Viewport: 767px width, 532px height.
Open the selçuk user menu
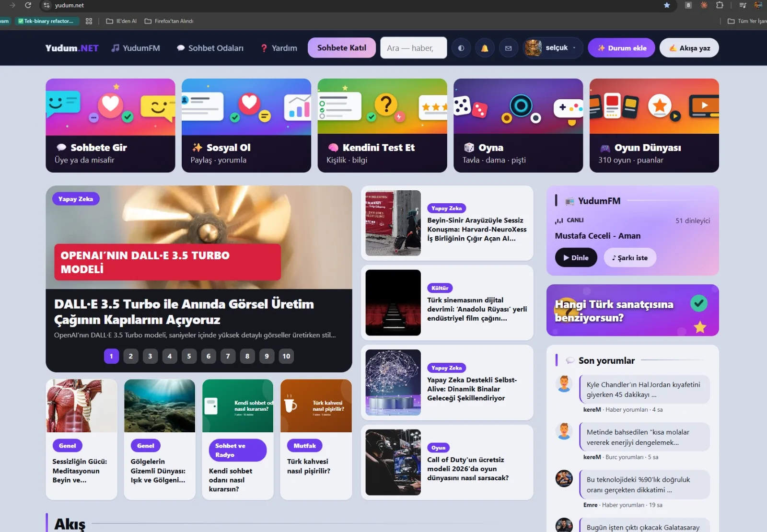tap(553, 48)
